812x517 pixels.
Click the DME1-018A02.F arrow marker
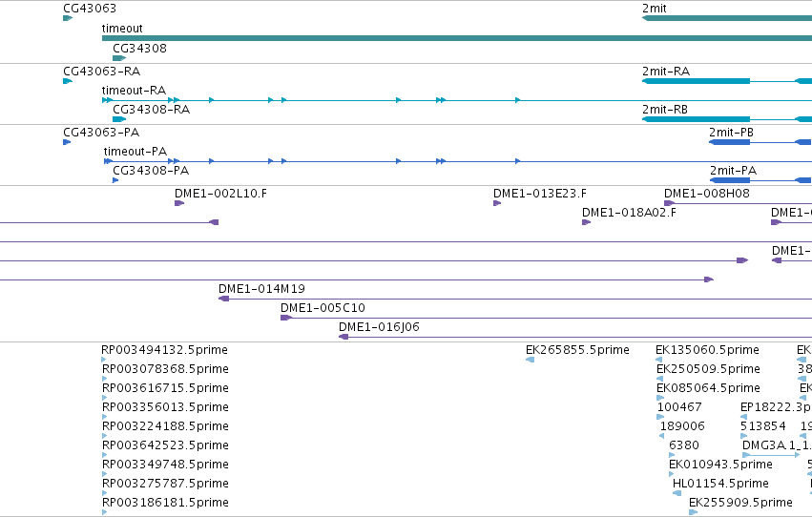[x=586, y=222]
